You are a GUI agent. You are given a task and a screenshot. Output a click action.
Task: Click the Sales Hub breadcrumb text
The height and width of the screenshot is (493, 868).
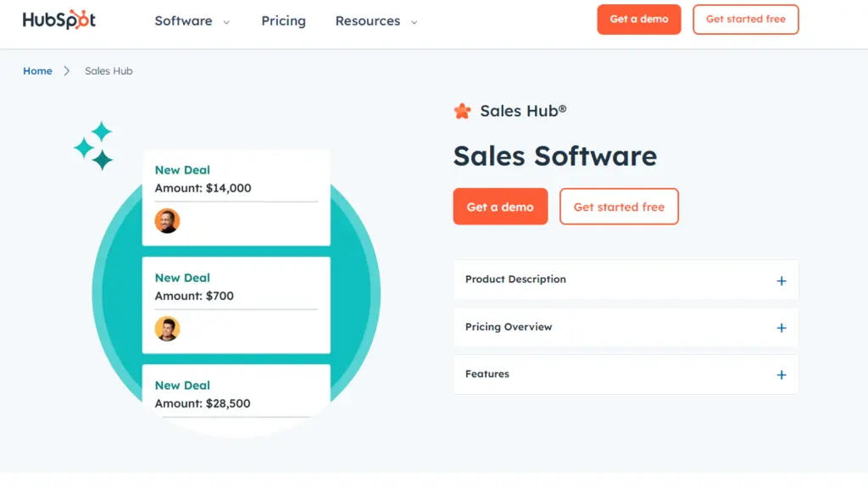pos(108,71)
